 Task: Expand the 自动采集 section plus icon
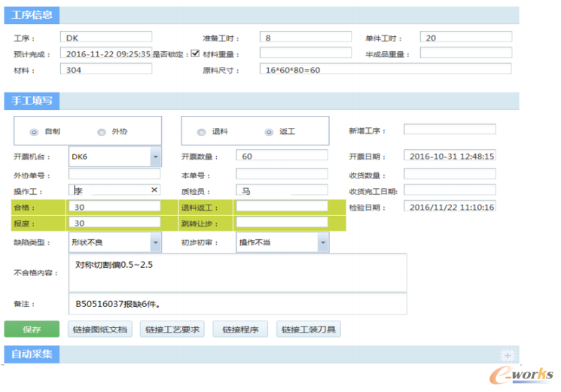tap(508, 355)
